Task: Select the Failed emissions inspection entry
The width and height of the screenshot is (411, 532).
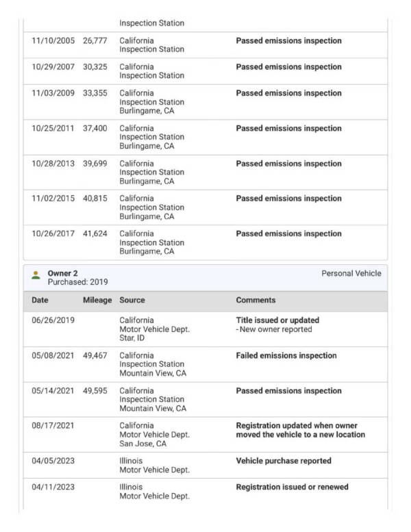Action: [x=286, y=356]
